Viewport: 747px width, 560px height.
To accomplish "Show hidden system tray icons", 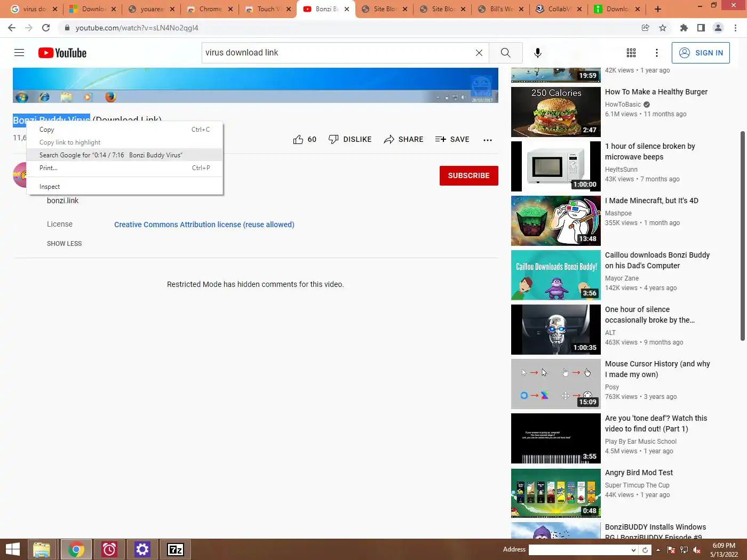I will point(658,550).
